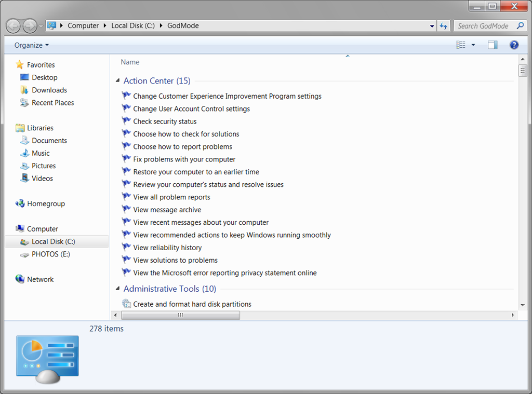Click the icon beside Create and format partitions
532x394 pixels.
coord(126,304)
